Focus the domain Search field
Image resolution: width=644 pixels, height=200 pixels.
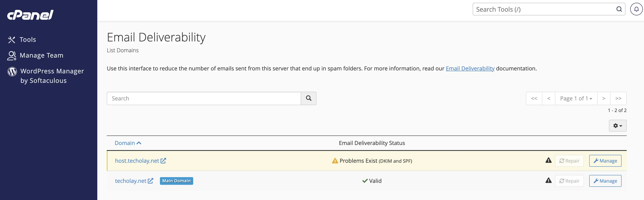click(204, 98)
